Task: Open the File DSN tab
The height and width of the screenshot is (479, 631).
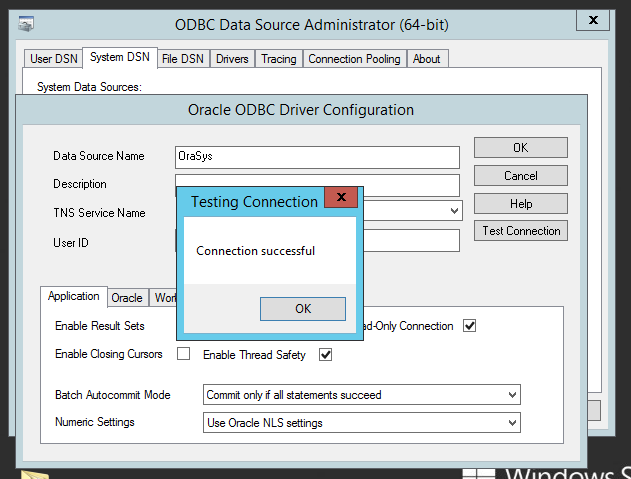Action: point(183,59)
